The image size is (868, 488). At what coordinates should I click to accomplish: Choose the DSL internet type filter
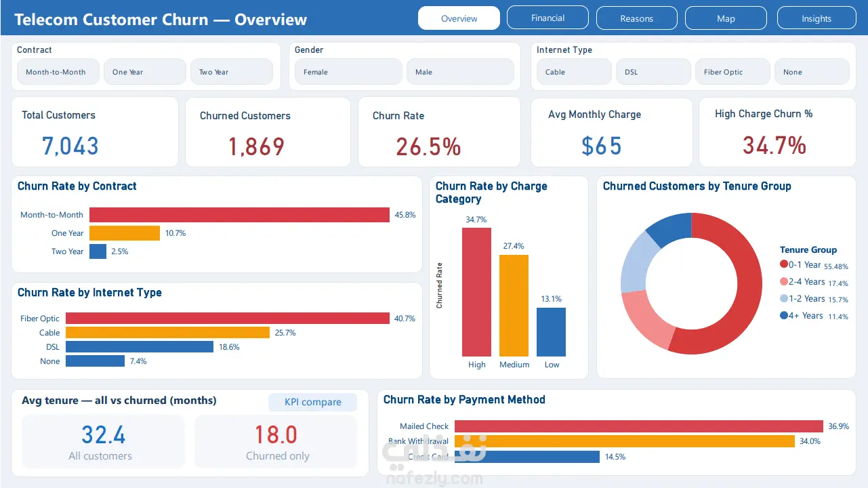coord(653,72)
